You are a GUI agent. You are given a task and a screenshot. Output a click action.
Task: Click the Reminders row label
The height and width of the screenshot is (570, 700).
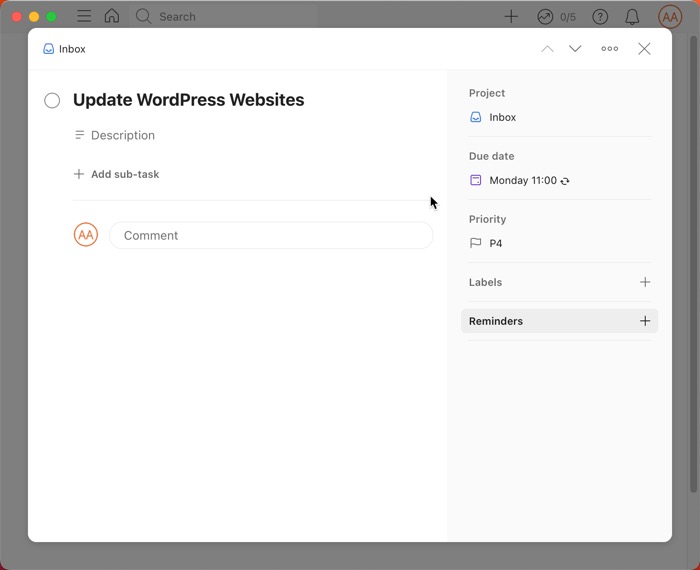tap(496, 321)
